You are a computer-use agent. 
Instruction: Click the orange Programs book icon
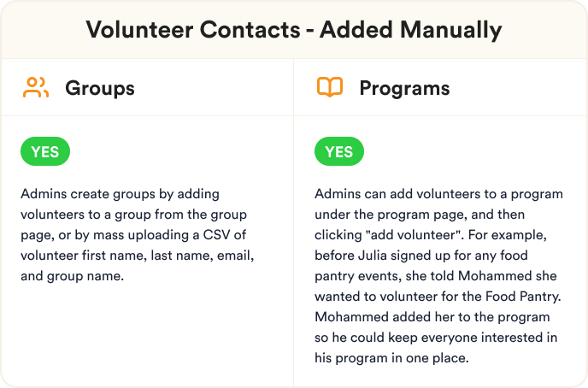[x=330, y=87]
